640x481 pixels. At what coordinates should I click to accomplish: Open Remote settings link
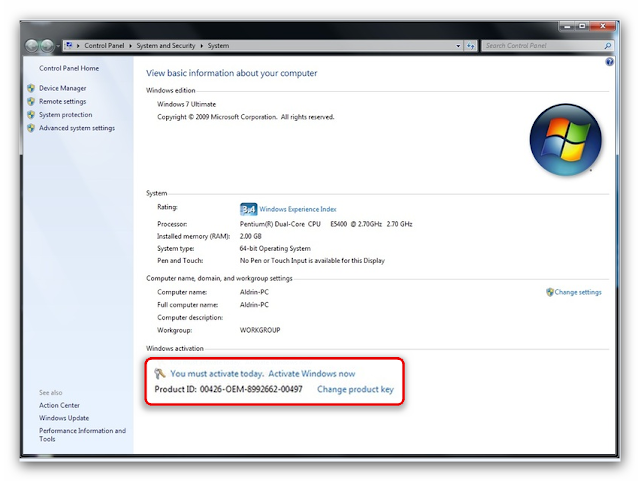pos(62,101)
